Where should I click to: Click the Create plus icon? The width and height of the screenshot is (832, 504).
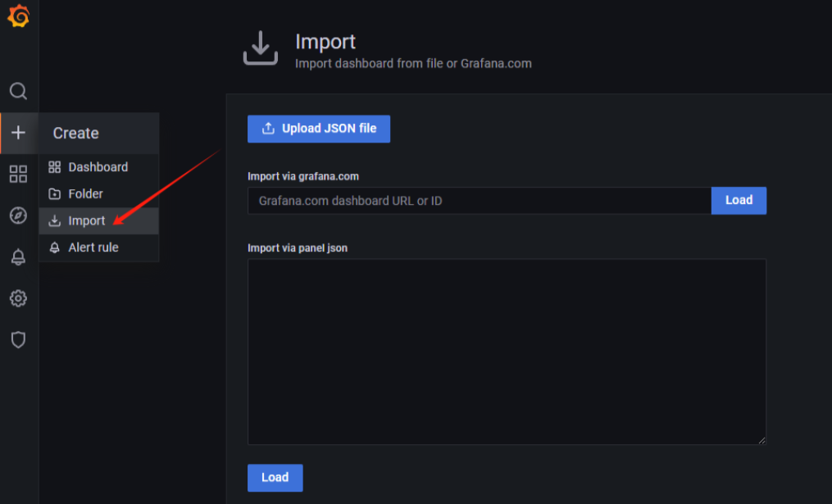[x=18, y=133]
